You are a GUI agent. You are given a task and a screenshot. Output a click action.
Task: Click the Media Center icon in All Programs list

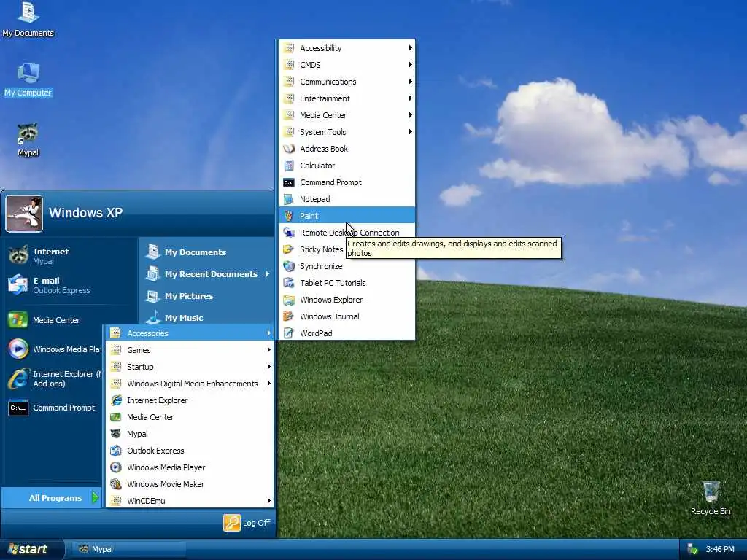(x=116, y=417)
